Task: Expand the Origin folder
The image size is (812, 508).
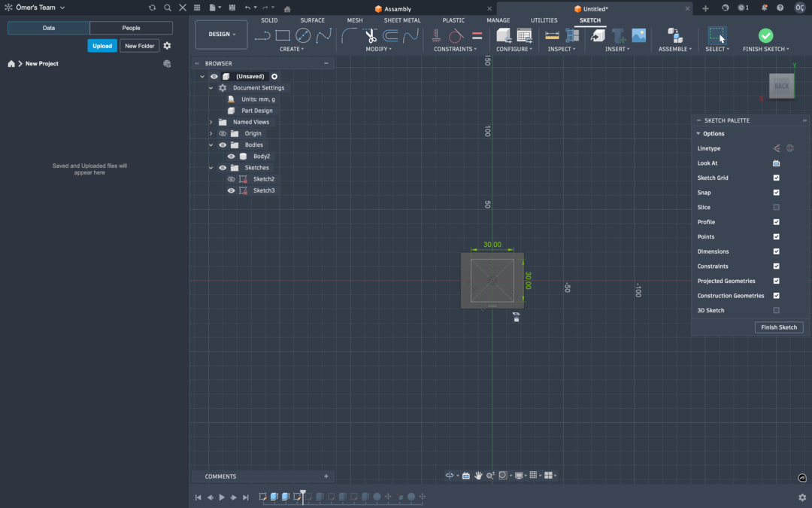Action: point(211,134)
